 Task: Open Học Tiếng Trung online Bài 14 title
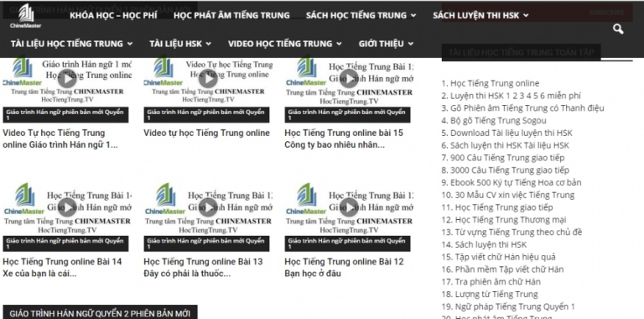(x=62, y=268)
